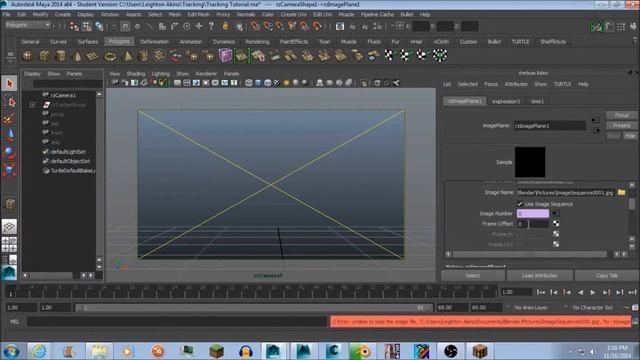Select the polygon sphere shelf icon

28,56
